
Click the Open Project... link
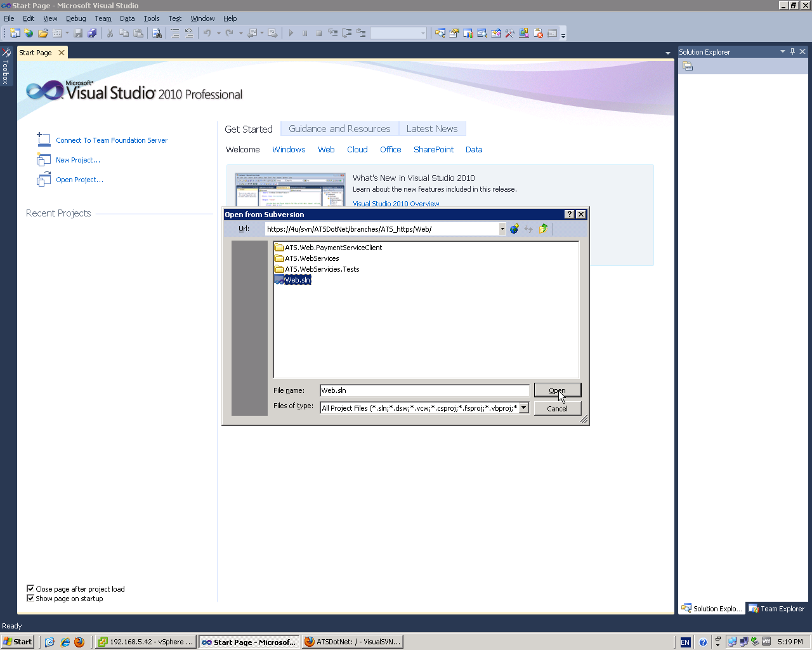click(79, 180)
